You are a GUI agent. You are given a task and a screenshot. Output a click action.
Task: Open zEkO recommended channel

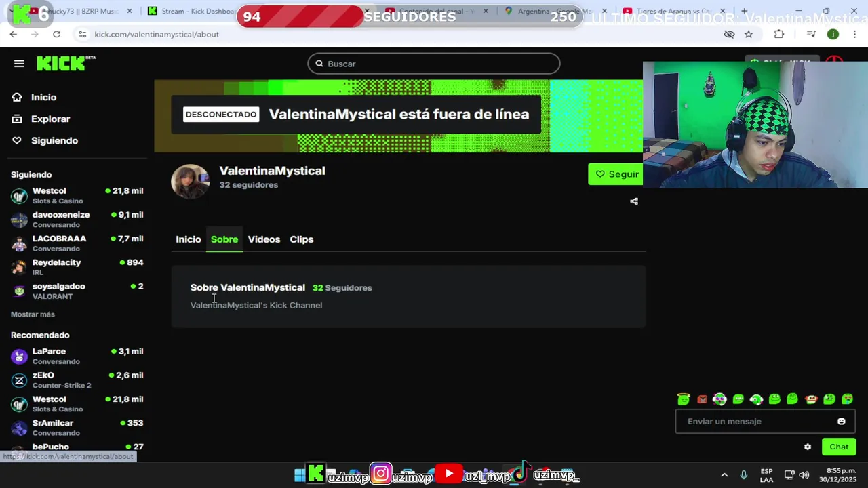coord(77,380)
